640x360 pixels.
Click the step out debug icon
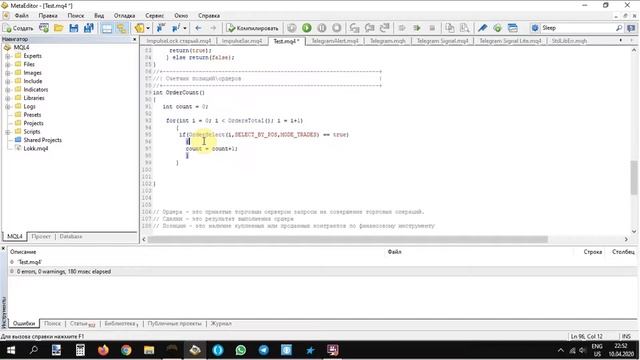(x=384, y=28)
